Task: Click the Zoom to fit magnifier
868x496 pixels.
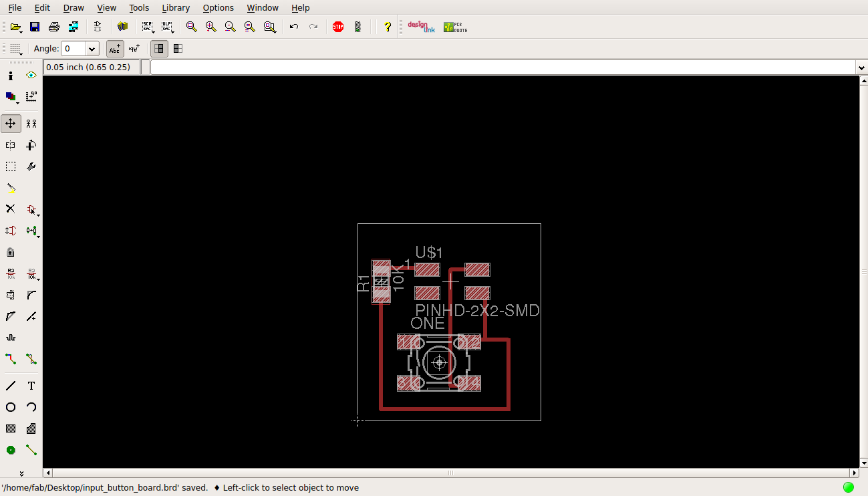Action: (x=192, y=27)
